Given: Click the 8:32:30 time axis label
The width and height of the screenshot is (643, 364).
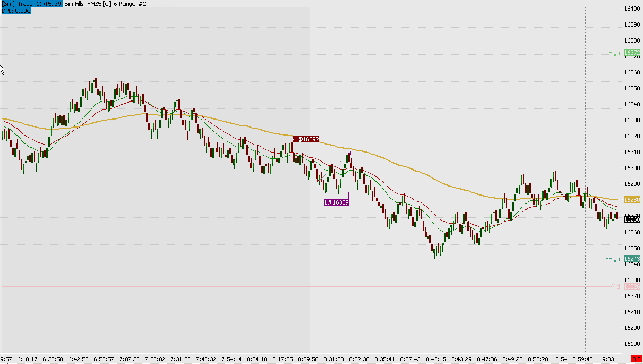Looking at the screenshot, I should (359, 359).
